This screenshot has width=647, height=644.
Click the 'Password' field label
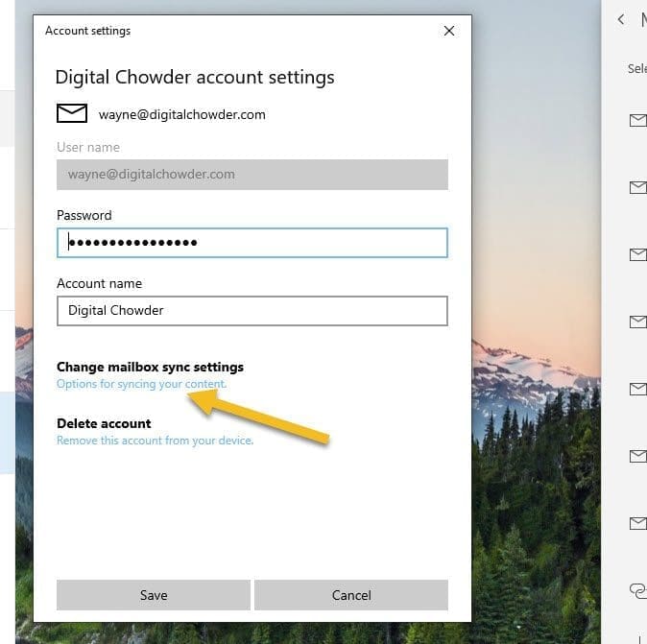point(84,215)
